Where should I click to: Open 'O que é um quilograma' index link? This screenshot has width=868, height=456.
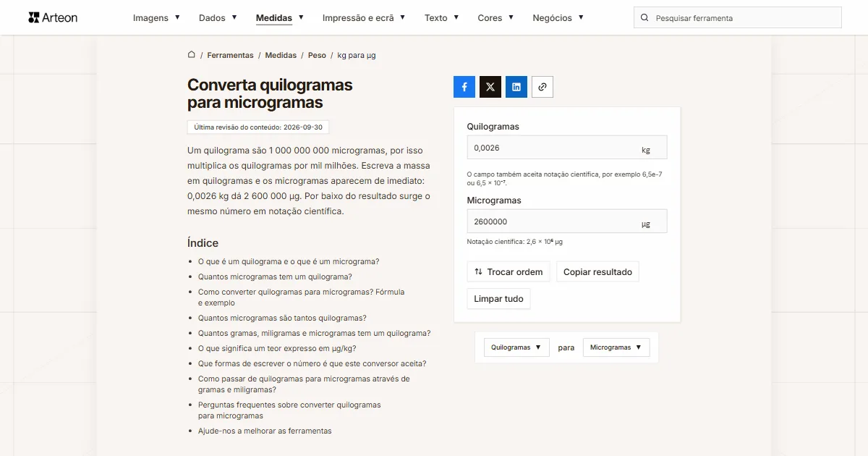click(289, 261)
